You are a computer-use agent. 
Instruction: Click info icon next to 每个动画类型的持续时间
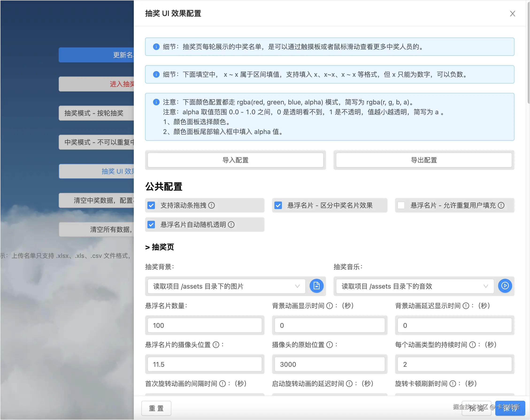pos(472,344)
